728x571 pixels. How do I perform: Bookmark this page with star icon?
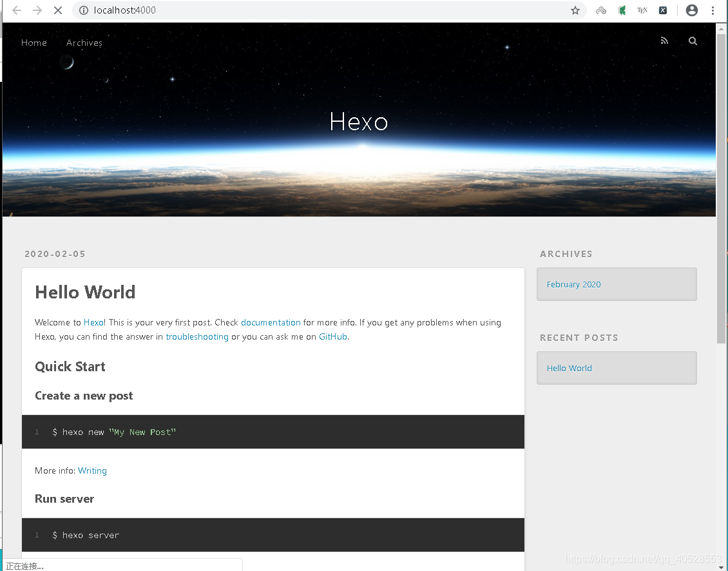coord(575,10)
